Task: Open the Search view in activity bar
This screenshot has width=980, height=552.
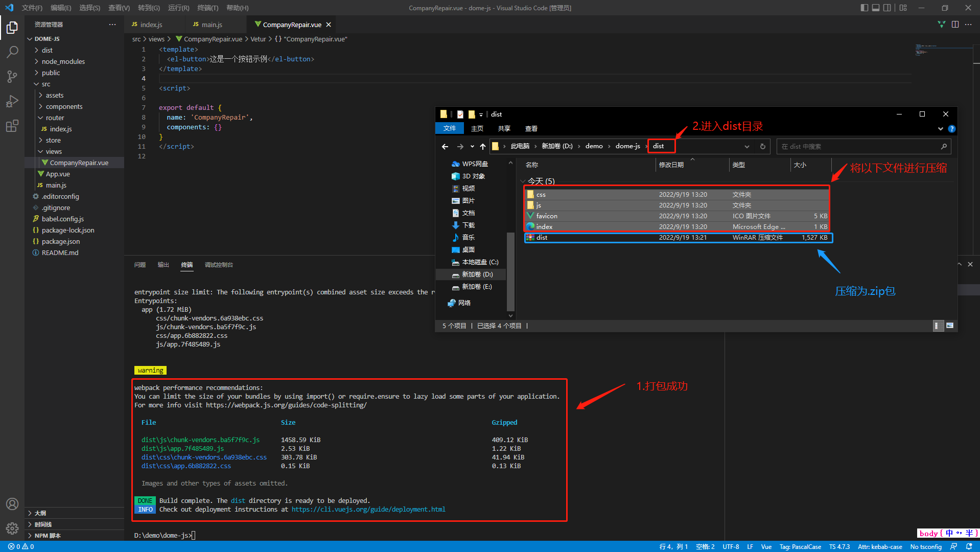Action: click(12, 52)
